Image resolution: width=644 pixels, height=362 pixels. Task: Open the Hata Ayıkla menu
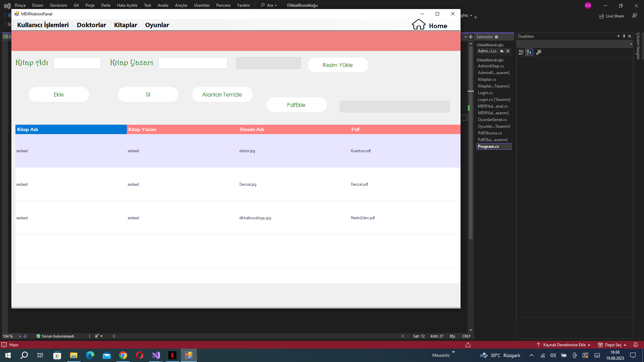point(127,5)
